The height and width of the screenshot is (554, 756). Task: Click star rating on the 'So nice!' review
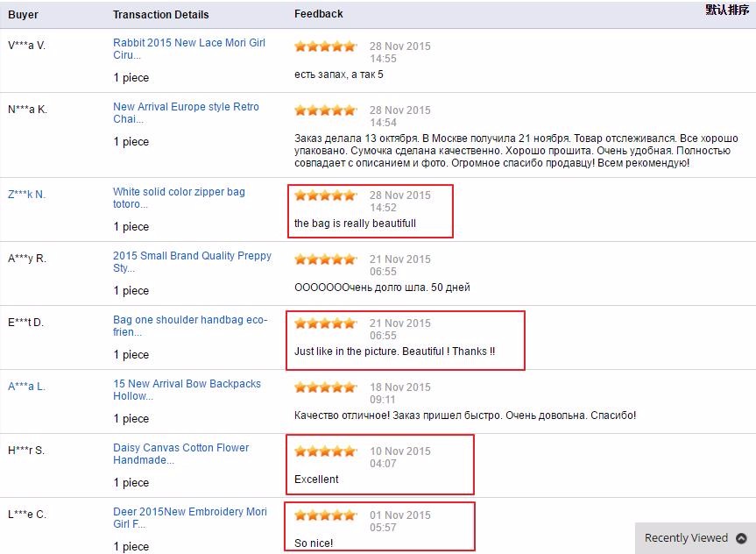326,515
